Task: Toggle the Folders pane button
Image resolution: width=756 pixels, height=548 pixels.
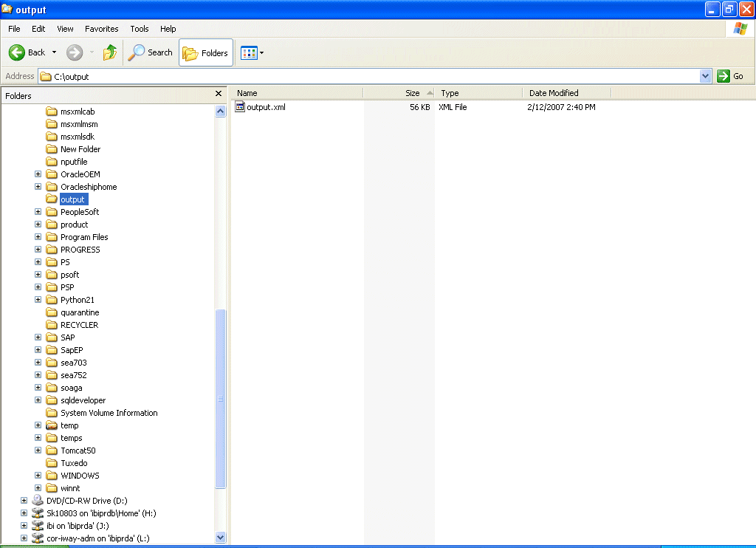Action: [x=206, y=52]
